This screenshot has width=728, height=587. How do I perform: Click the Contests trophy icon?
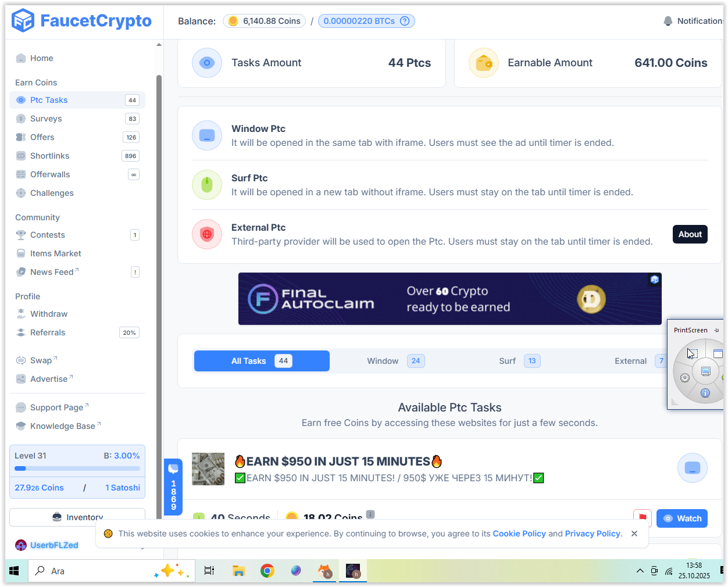[x=21, y=235]
